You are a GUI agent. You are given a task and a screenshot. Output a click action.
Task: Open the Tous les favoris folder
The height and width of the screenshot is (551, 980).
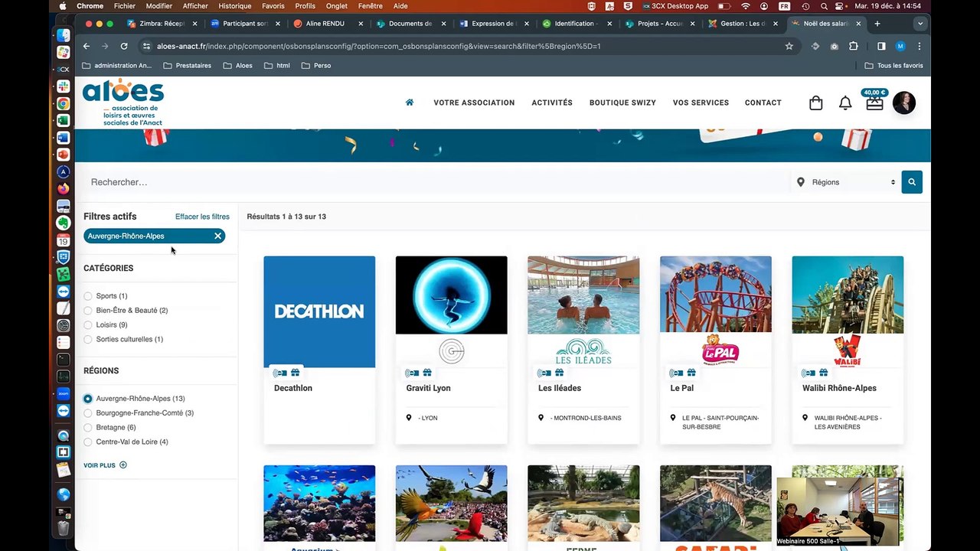click(x=893, y=66)
